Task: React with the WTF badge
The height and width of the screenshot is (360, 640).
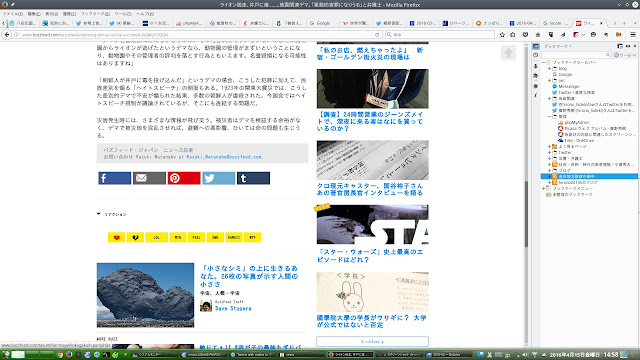Action: coord(252,238)
